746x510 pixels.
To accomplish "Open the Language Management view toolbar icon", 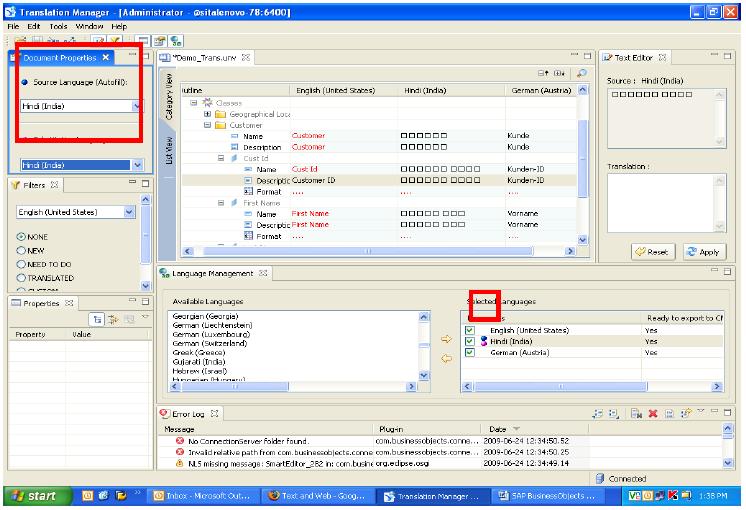I will coord(176,41).
